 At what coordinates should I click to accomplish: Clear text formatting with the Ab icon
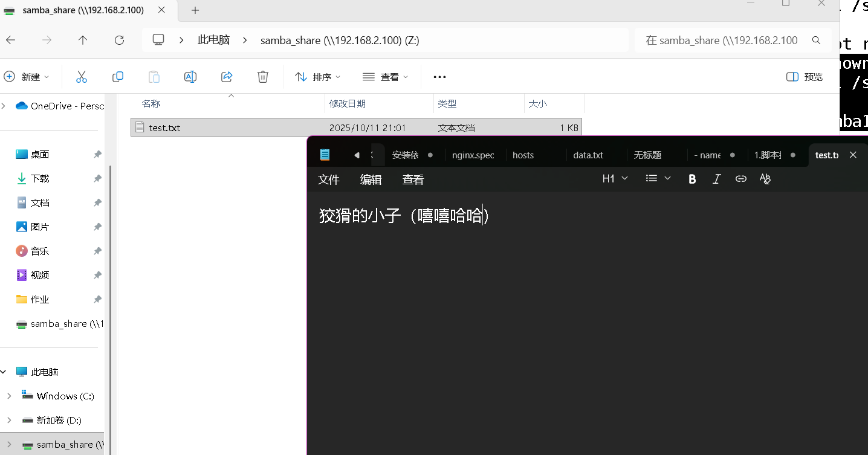click(x=765, y=178)
